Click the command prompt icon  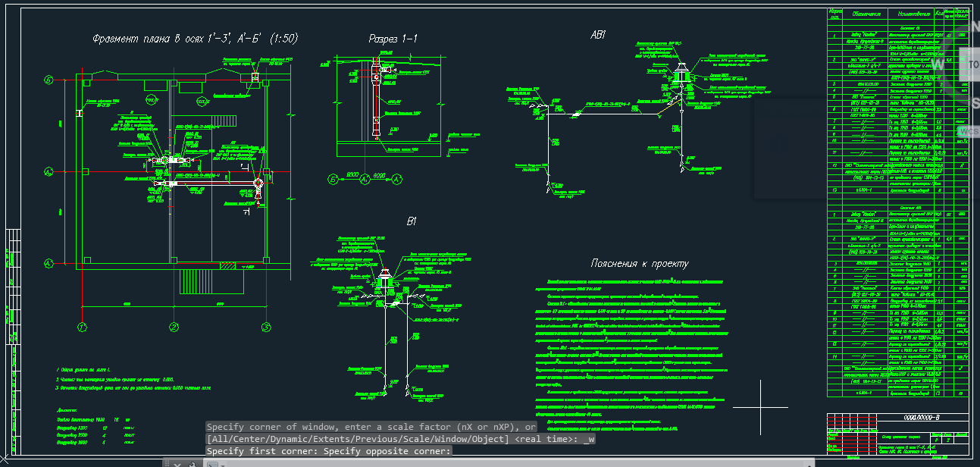212,465
